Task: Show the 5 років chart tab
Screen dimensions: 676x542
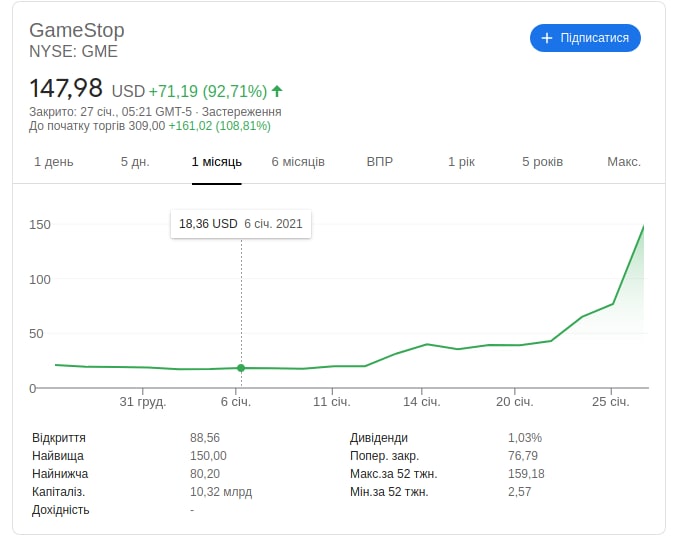Action: coord(542,162)
